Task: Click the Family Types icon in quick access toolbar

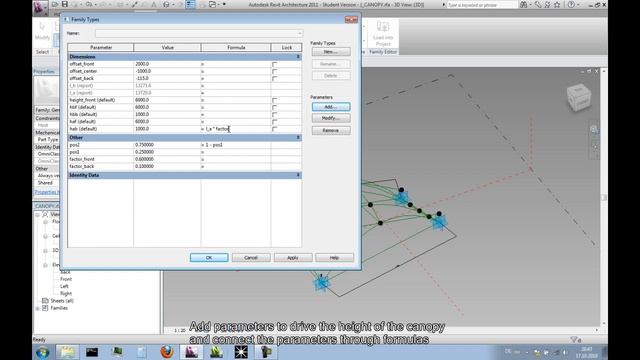Action: pyautogui.click(x=190, y=4)
